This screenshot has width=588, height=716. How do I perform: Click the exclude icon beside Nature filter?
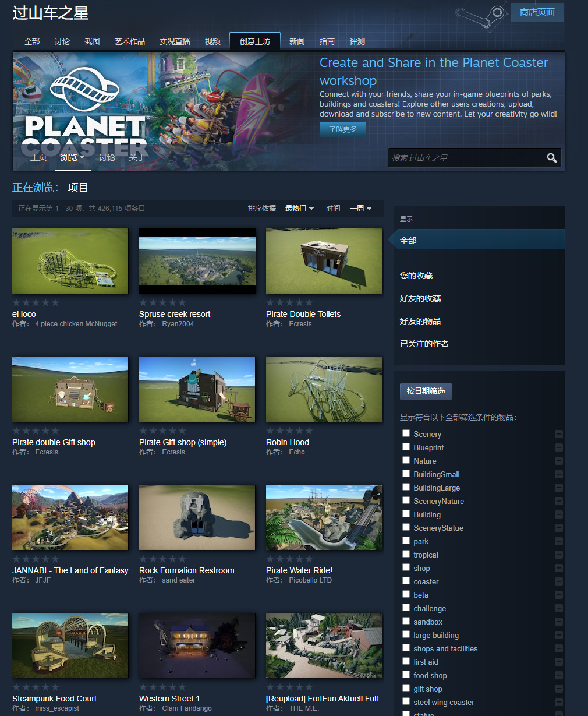click(x=559, y=461)
